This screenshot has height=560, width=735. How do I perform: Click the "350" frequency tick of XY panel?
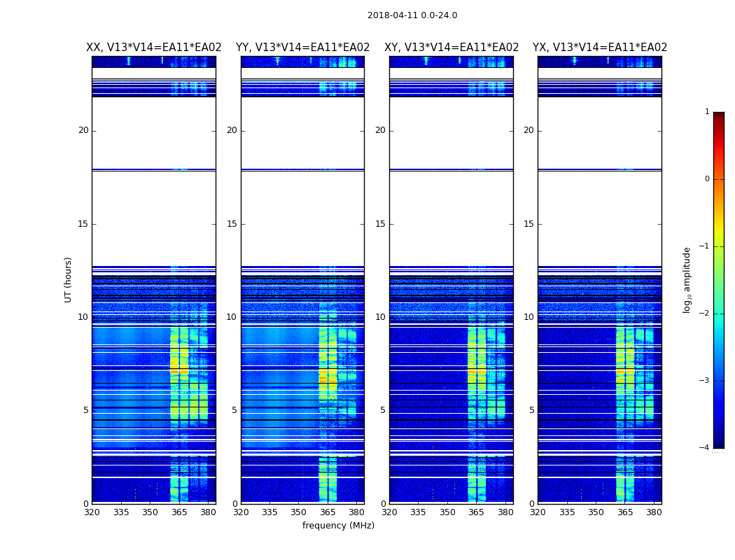[x=447, y=512]
